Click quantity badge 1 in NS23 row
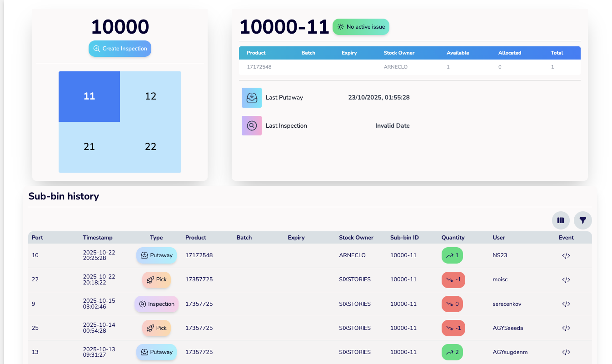This screenshot has width=612, height=364. [x=452, y=255]
